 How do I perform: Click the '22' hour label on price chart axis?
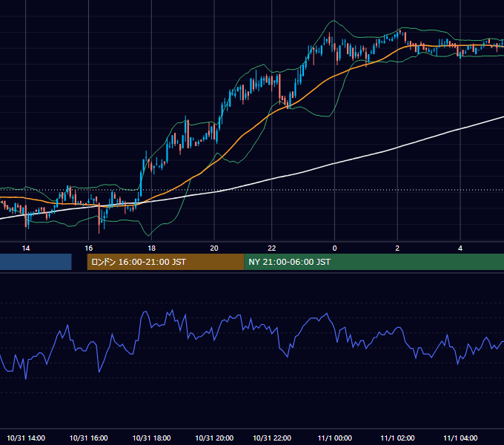pos(272,248)
